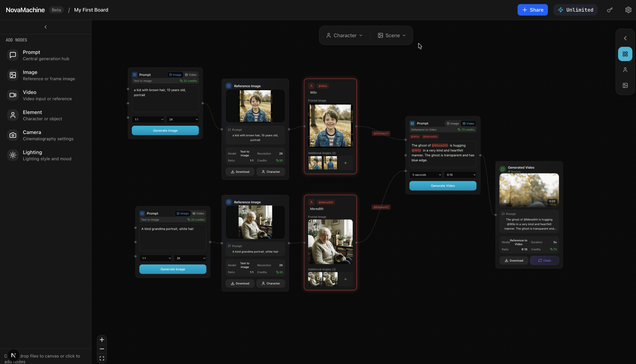Open the Character menu at the top
Screen dimensions: 636x364
coord(344,35)
